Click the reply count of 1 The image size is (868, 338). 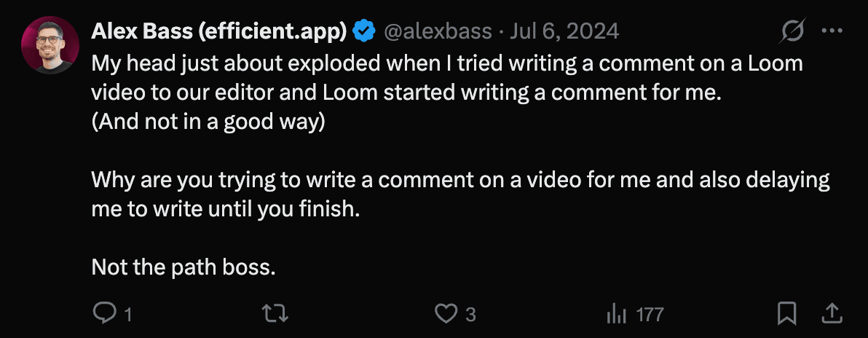128,315
